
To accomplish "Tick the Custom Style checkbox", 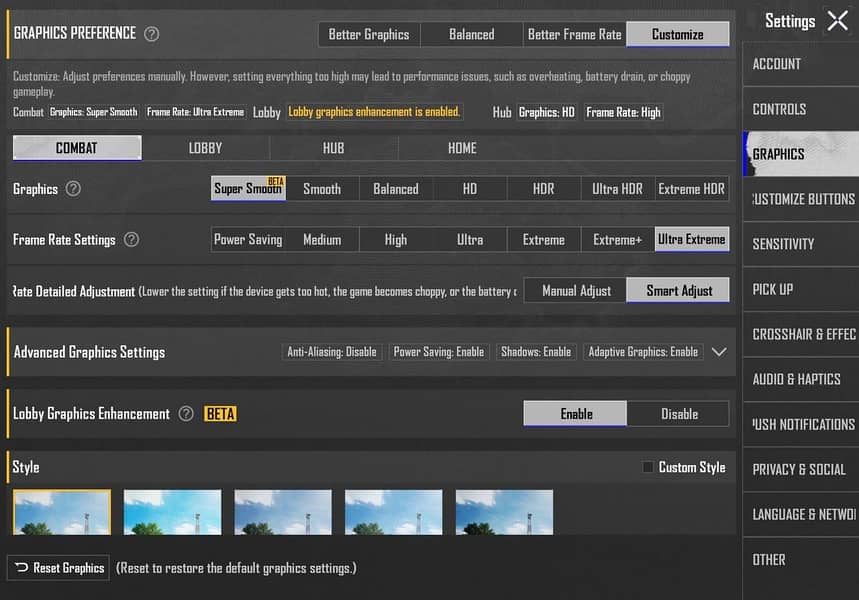I will (x=648, y=467).
